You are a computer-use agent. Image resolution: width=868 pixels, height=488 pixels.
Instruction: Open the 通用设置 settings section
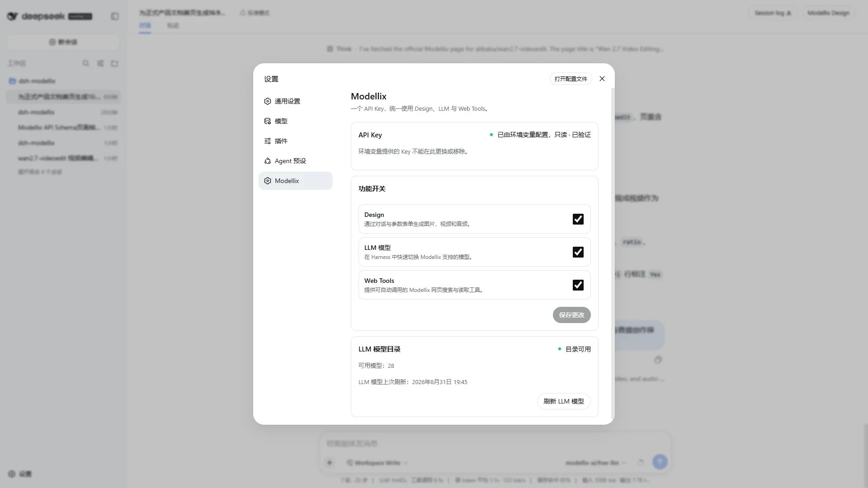pyautogui.click(x=295, y=101)
